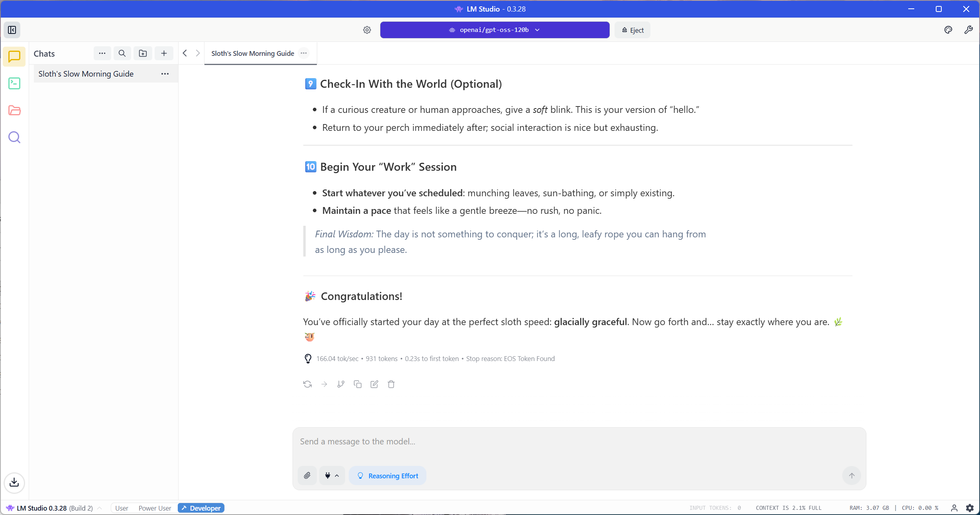Branch the conversation from this message
Image resolution: width=980 pixels, height=515 pixels.
click(x=341, y=384)
